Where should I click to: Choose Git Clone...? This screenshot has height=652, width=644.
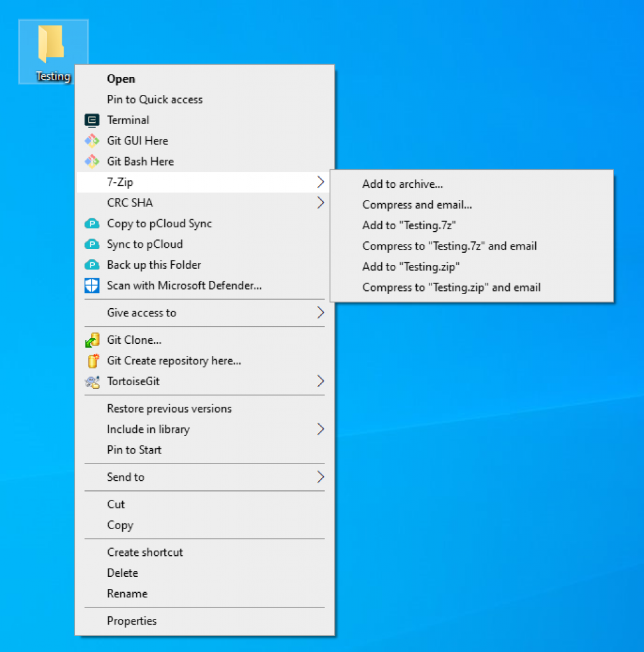click(205, 340)
